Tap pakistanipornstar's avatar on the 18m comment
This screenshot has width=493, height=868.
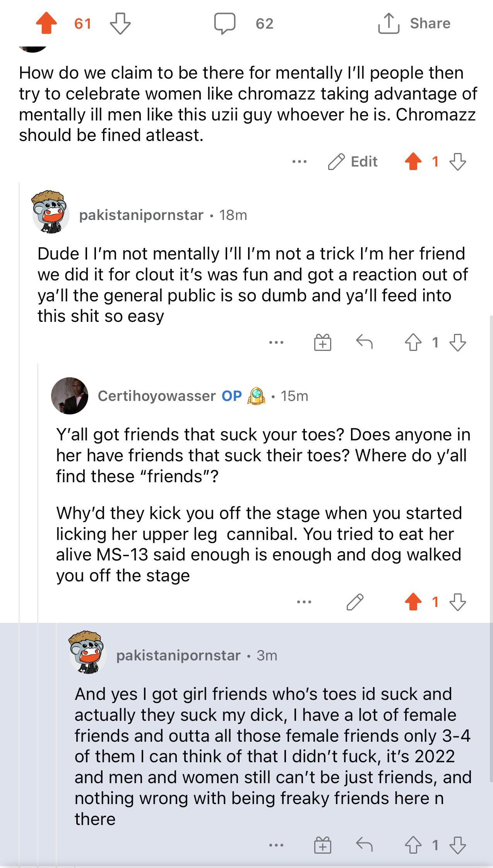[51, 212]
